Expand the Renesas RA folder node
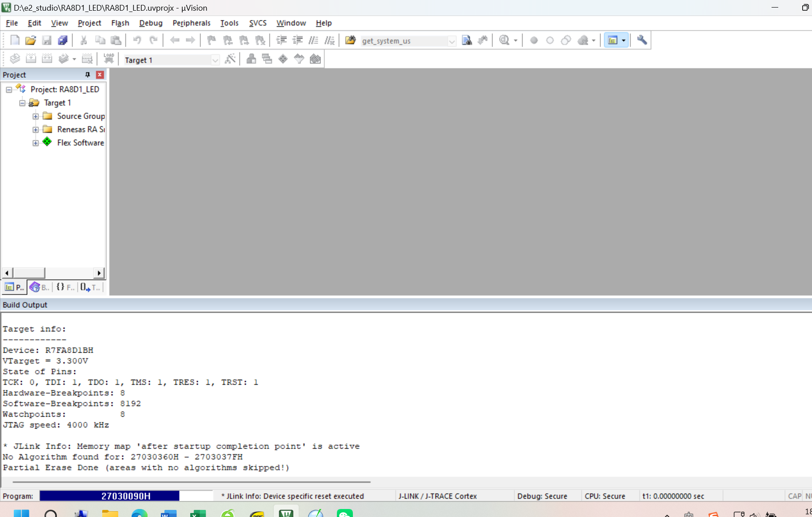This screenshot has height=517, width=812. [x=36, y=130]
